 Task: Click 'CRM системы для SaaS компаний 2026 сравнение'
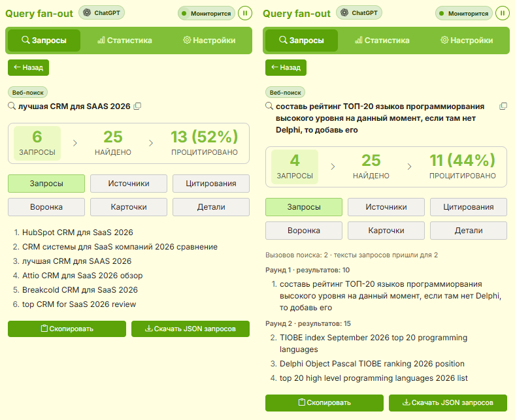pos(120,247)
